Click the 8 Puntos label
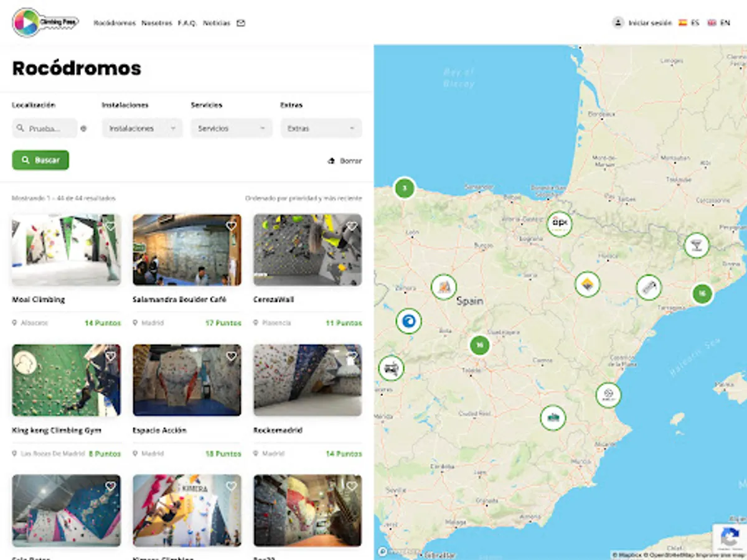 click(105, 454)
